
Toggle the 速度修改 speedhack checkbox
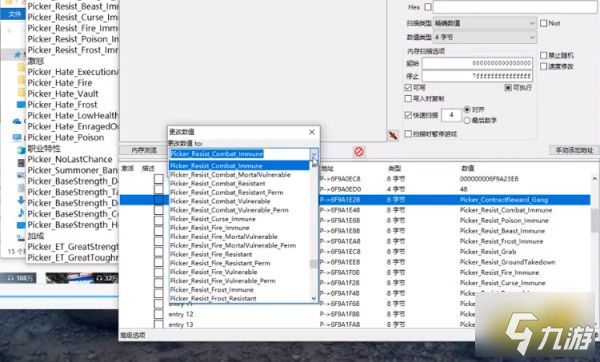543,66
